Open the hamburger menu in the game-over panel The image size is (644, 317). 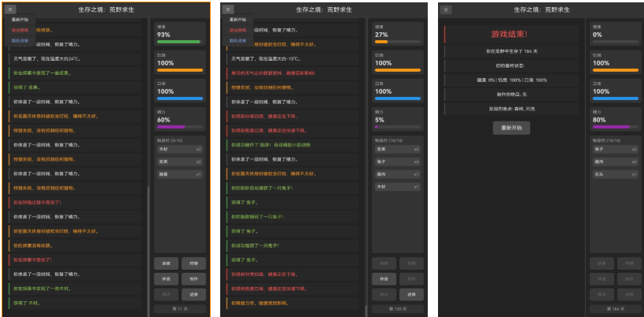447,9
